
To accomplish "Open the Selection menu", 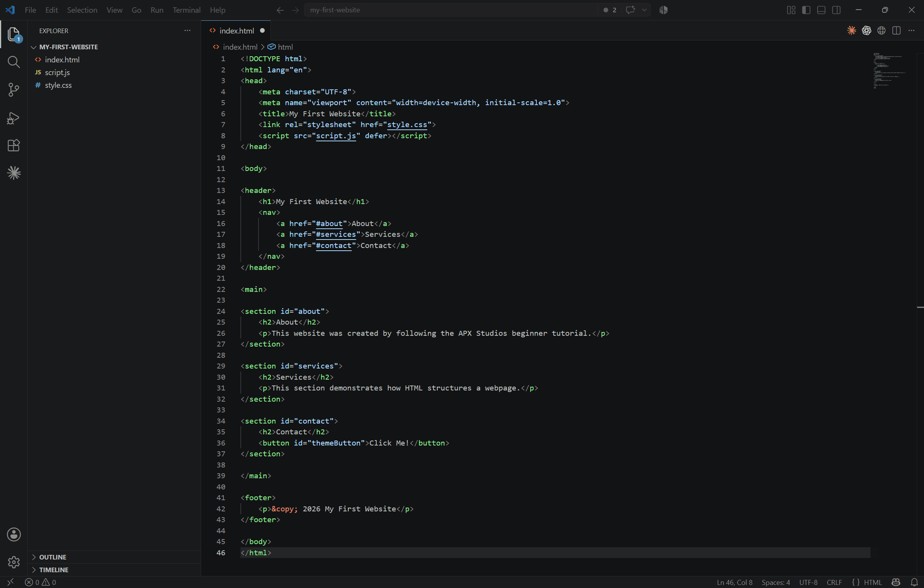I will (82, 10).
